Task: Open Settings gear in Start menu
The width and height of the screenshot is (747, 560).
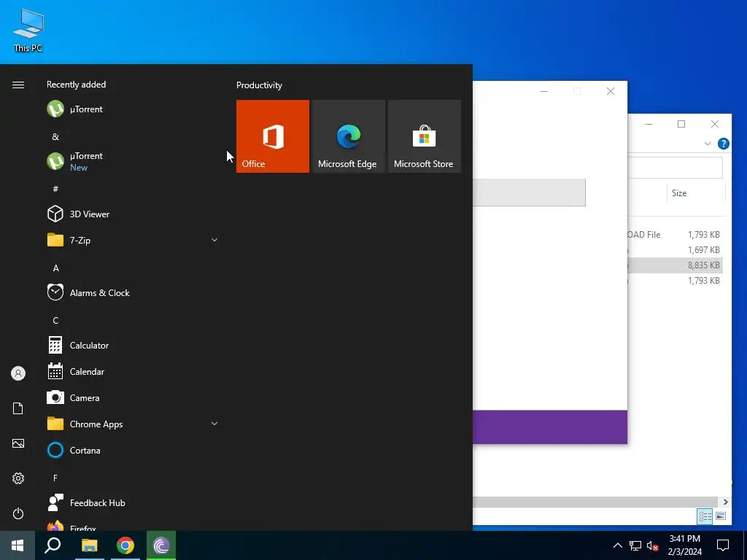Action: [18, 478]
